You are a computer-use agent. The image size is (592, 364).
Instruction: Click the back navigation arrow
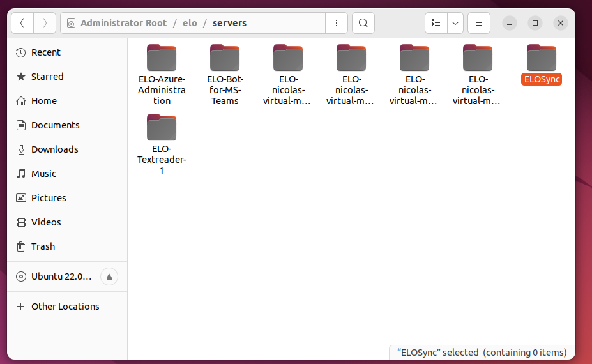22,23
